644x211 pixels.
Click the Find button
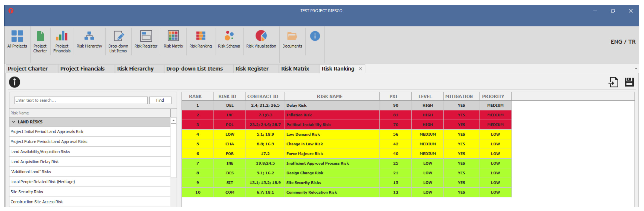[160, 100]
